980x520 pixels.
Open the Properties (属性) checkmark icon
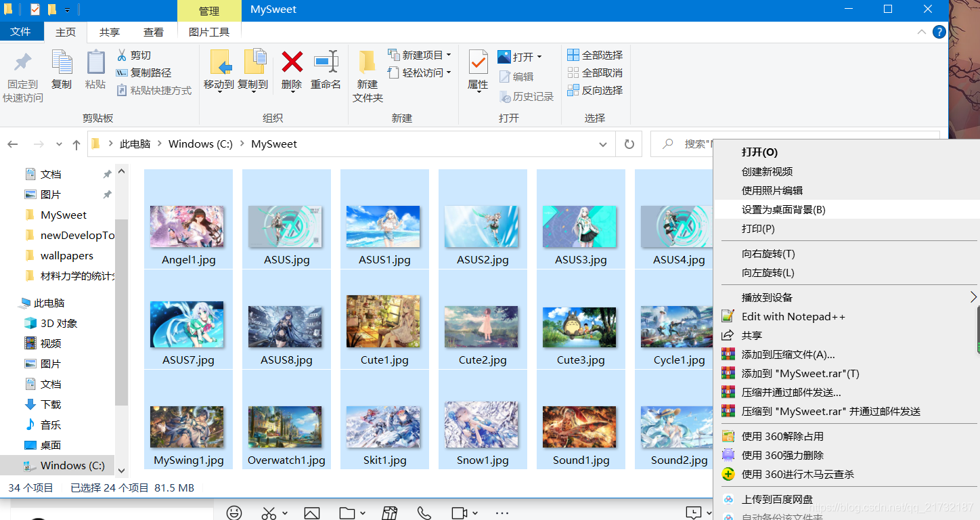pos(478,62)
